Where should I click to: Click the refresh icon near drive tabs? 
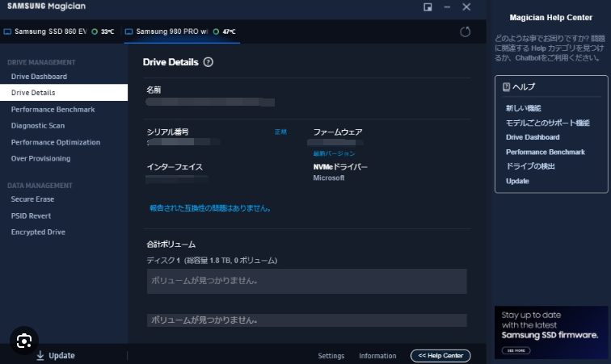pyautogui.click(x=465, y=31)
